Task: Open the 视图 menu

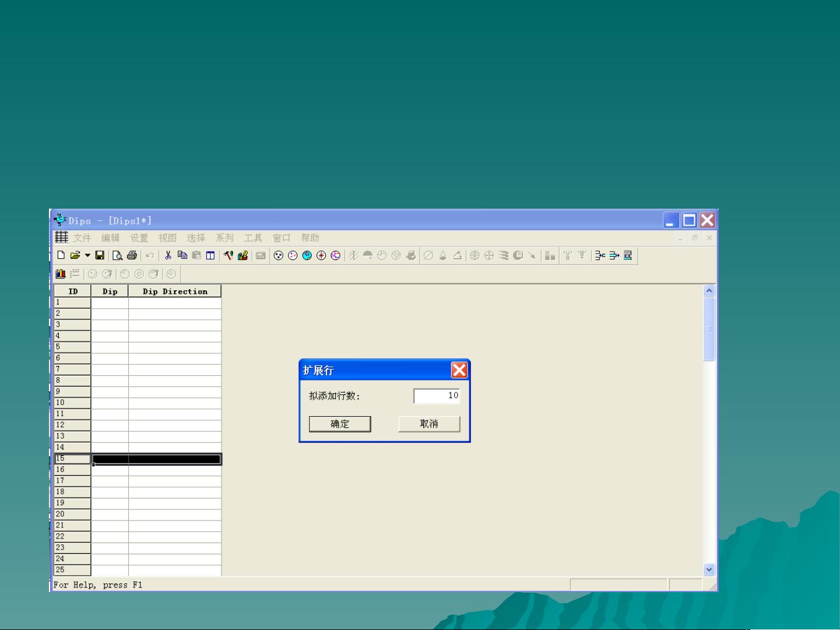Action: click(167, 238)
